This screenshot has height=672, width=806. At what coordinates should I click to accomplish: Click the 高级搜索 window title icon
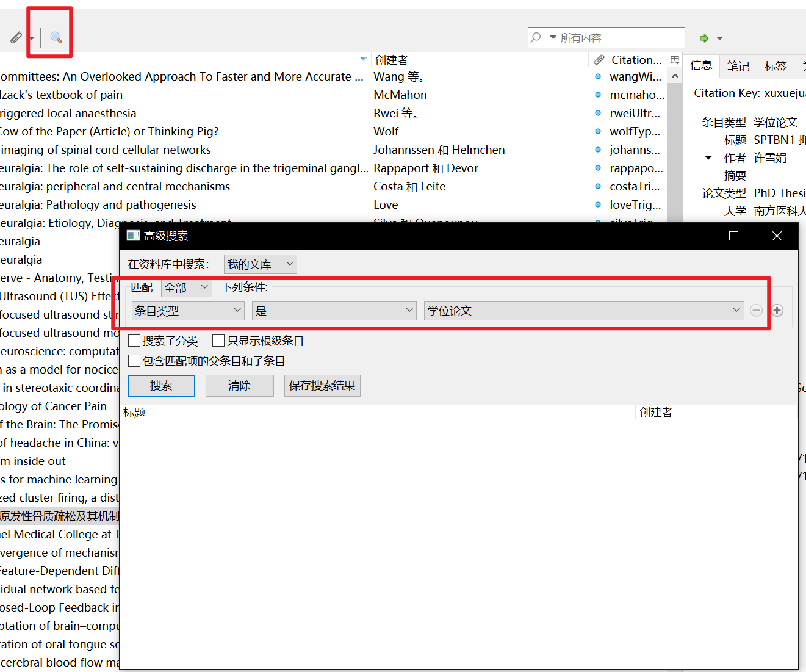tap(133, 236)
